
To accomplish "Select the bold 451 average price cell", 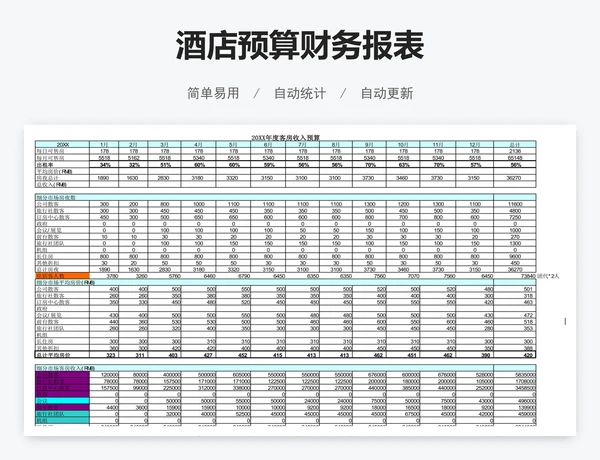I will tap(403, 355).
